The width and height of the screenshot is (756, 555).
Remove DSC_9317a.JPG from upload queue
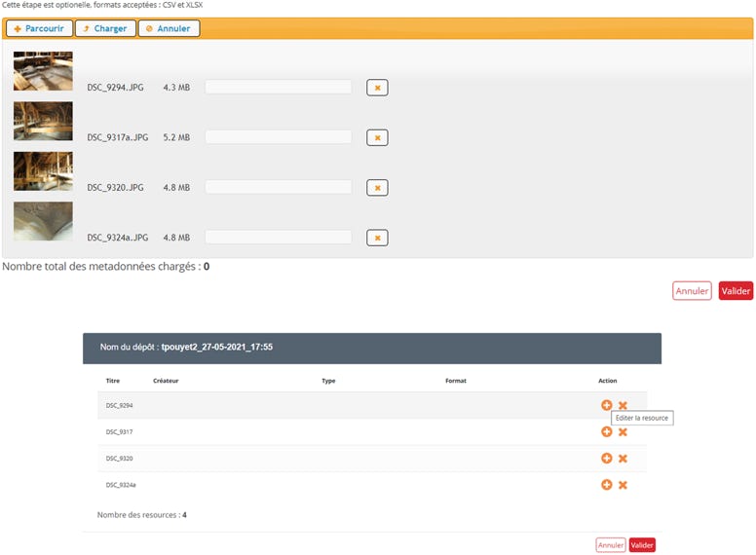point(377,137)
